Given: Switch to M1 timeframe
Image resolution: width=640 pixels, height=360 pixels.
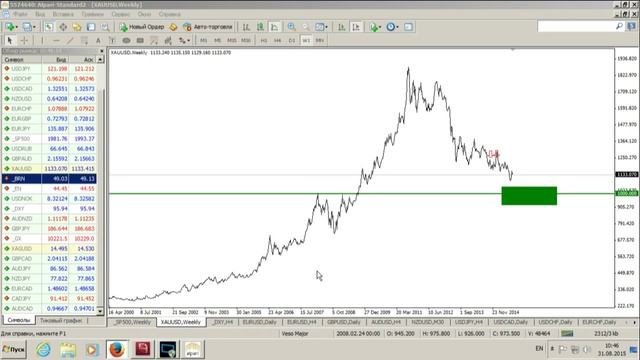Looking at the screenshot, I should point(203,40).
